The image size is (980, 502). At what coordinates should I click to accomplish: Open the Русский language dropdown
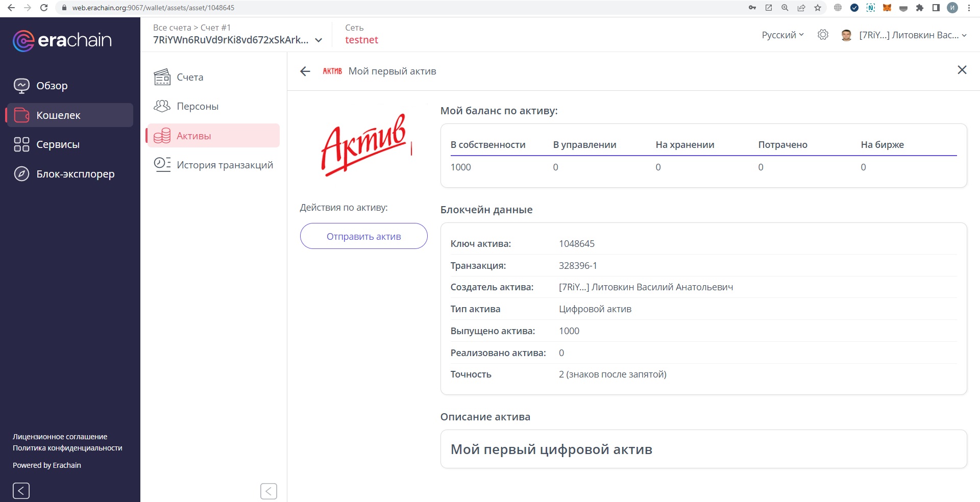[x=782, y=35]
